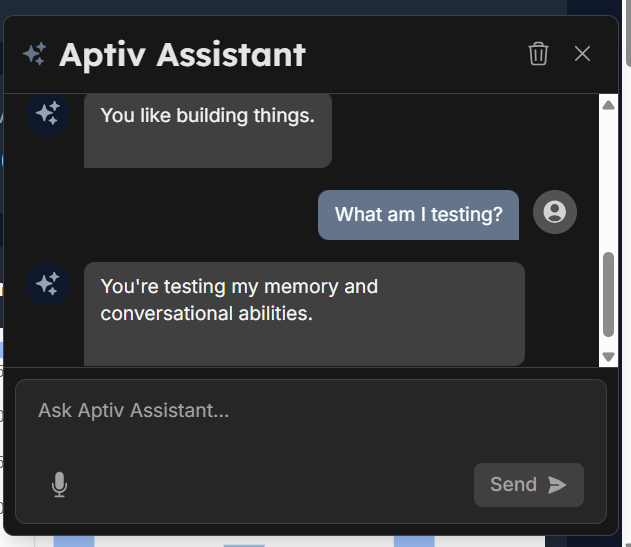This screenshot has height=547, width=631.
Task: Clear the chat with the trash icon
Action: point(538,54)
